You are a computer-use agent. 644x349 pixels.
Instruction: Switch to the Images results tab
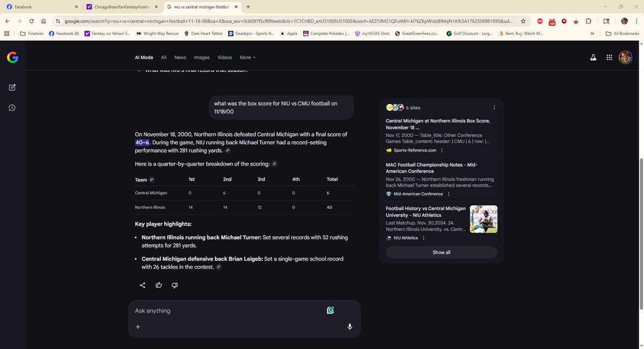pyautogui.click(x=202, y=57)
